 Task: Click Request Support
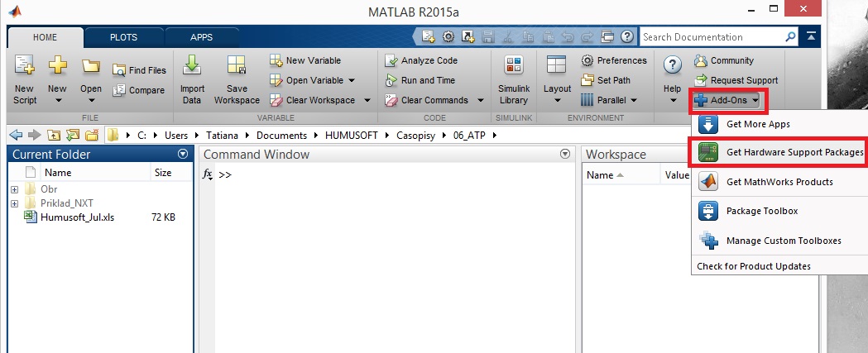736,80
